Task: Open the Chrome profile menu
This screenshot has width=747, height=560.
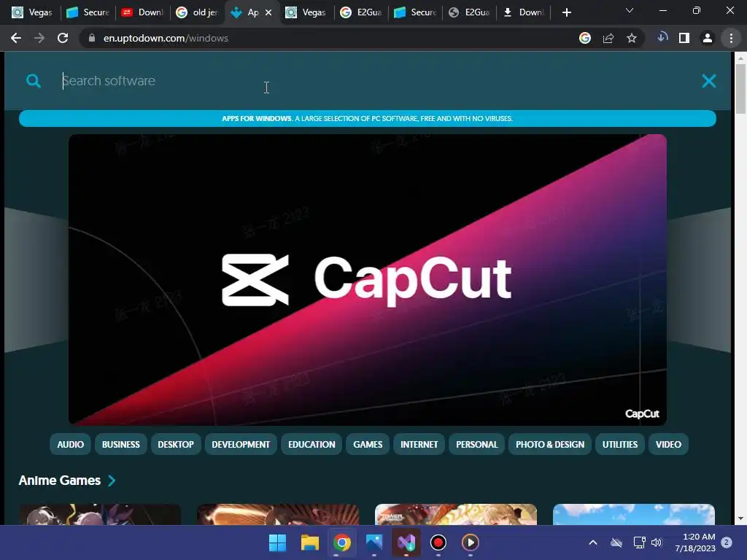Action: pos(708,38)
